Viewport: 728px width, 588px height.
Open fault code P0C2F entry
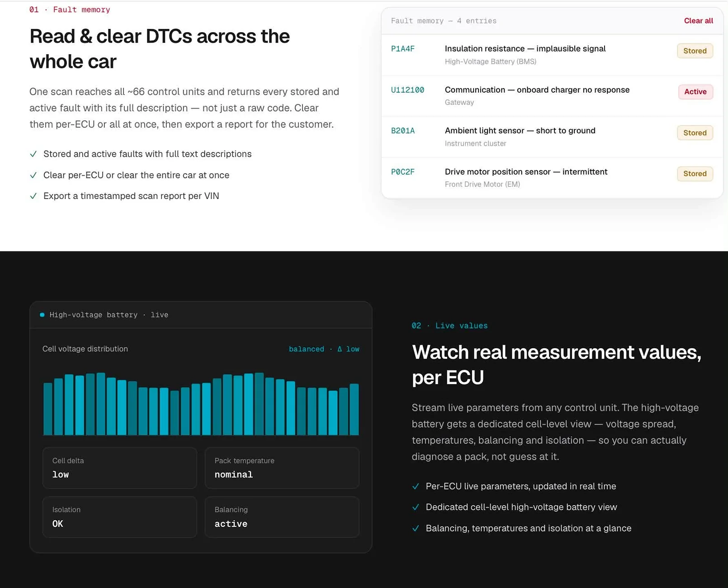402,172
